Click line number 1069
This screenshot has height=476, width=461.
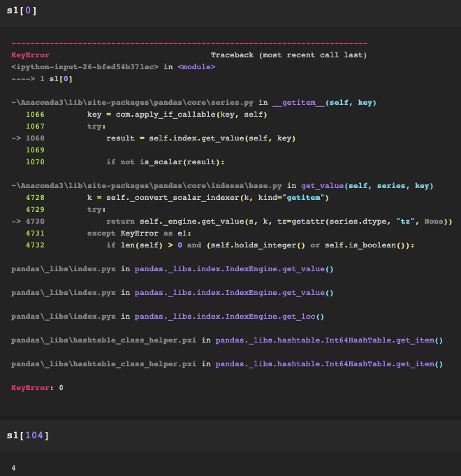click(35, 150)
